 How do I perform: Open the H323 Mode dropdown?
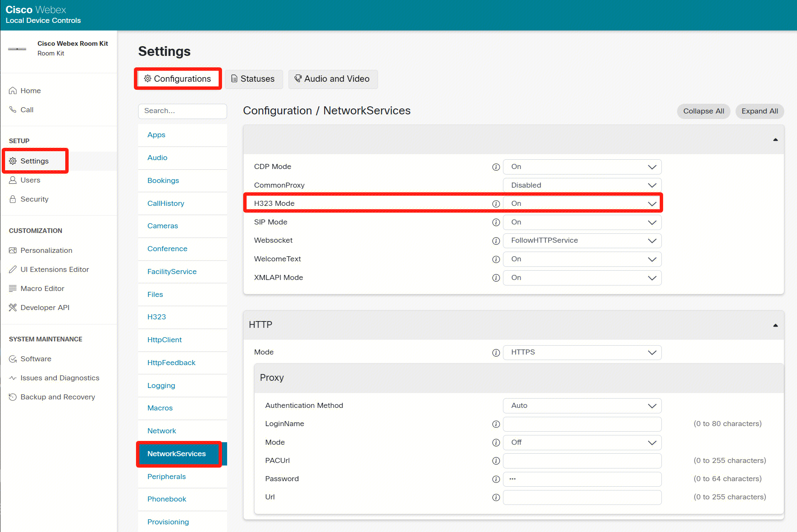[x=582, y=204]
